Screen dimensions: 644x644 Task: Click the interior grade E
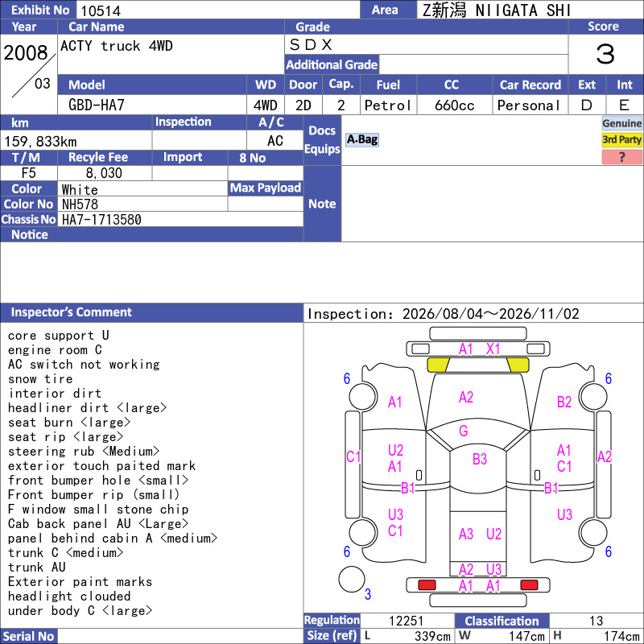click(x=624, y=105)
